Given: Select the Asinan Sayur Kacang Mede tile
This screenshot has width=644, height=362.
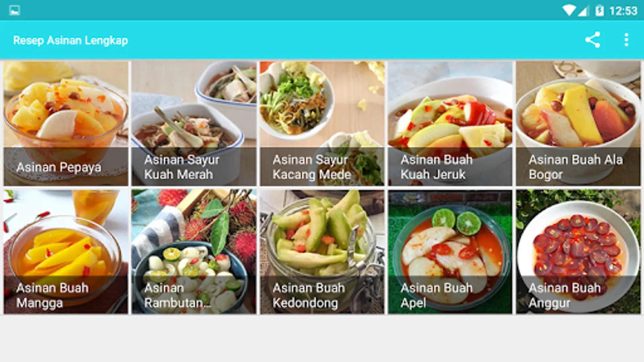Looking at the screenshot, I should click(x=322, y=123).
